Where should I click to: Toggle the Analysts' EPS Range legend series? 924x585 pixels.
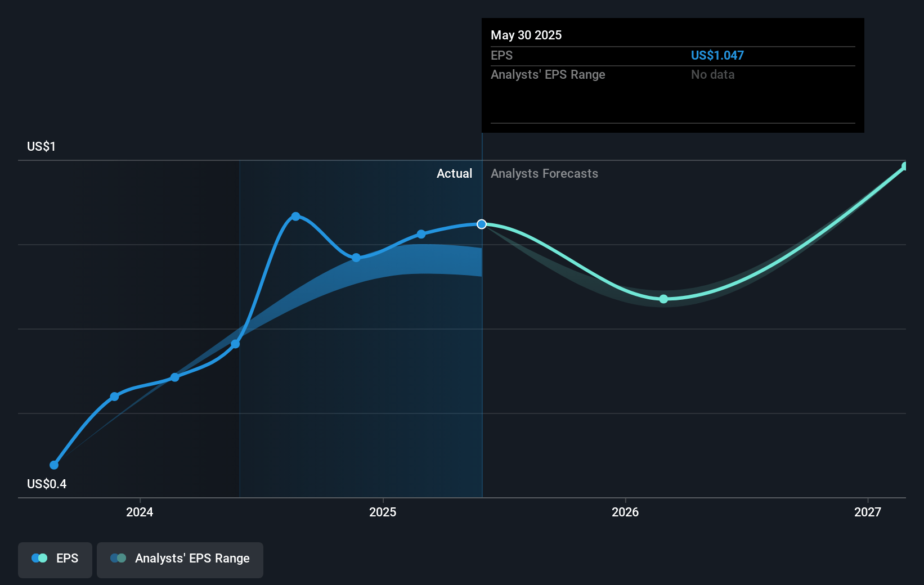pyautogui.click(x=180, y=560)
